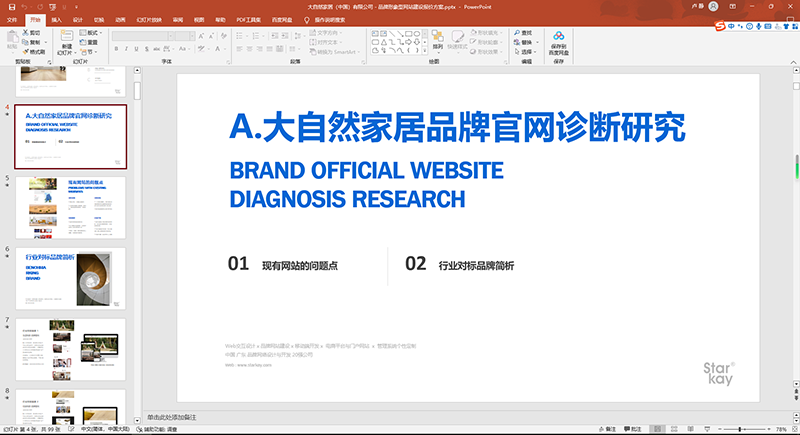Viewport: 800px width, 435px height.
Task: Toggle Sogou Chinese/English mode (中)
Action: 731,26
